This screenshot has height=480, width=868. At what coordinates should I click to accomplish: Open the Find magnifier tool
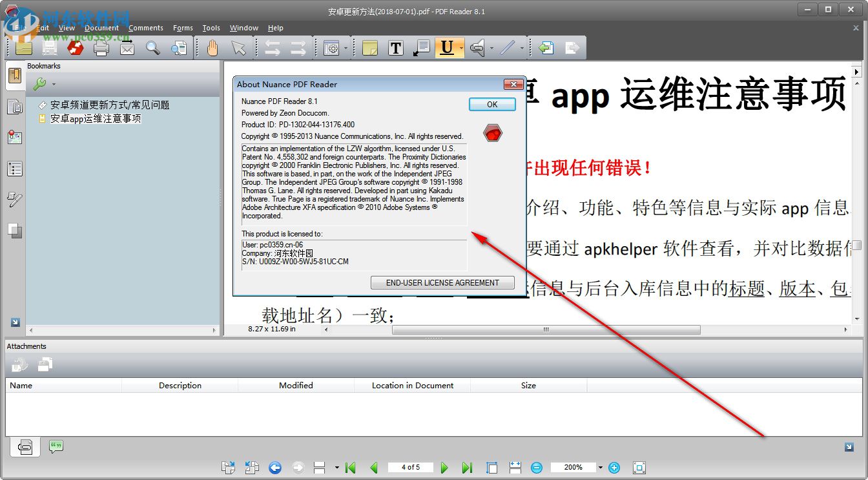pos(153,48)
